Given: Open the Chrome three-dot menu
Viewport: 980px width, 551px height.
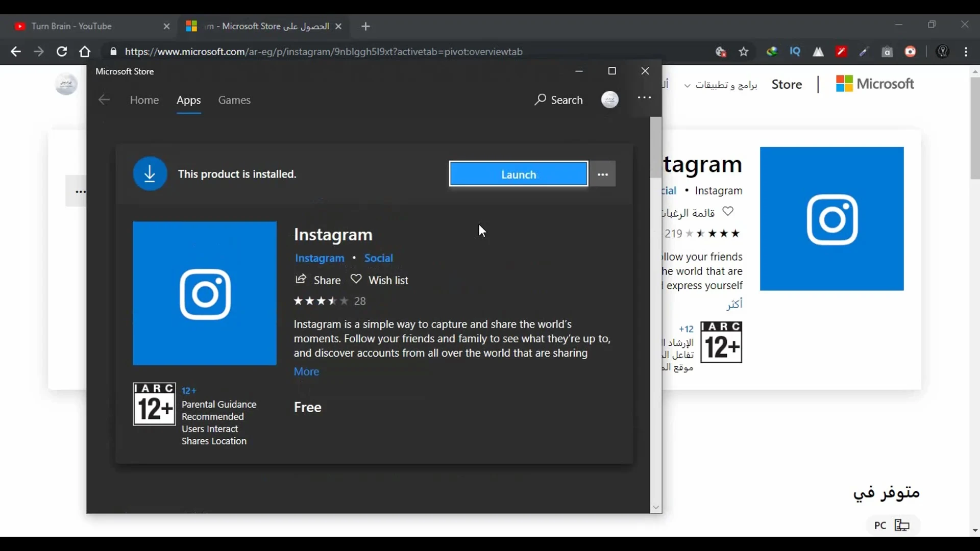Looking at the screenshot, I should click(966, 52).
